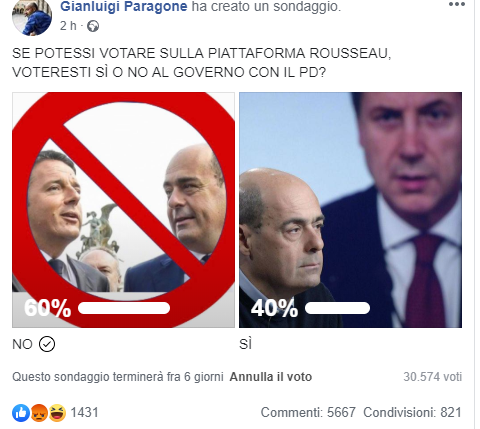Click the laughing Haha reaction icon

click(57, 413)
